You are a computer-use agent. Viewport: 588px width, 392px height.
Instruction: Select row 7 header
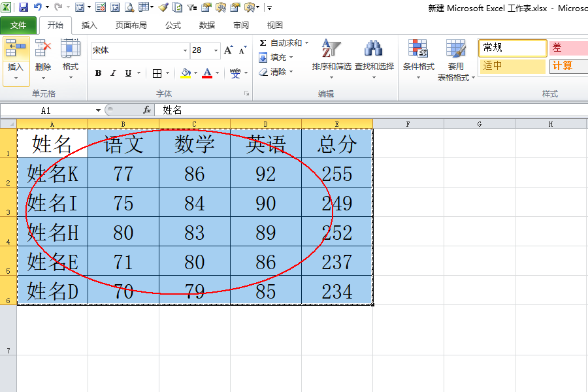tap(8, 330)
